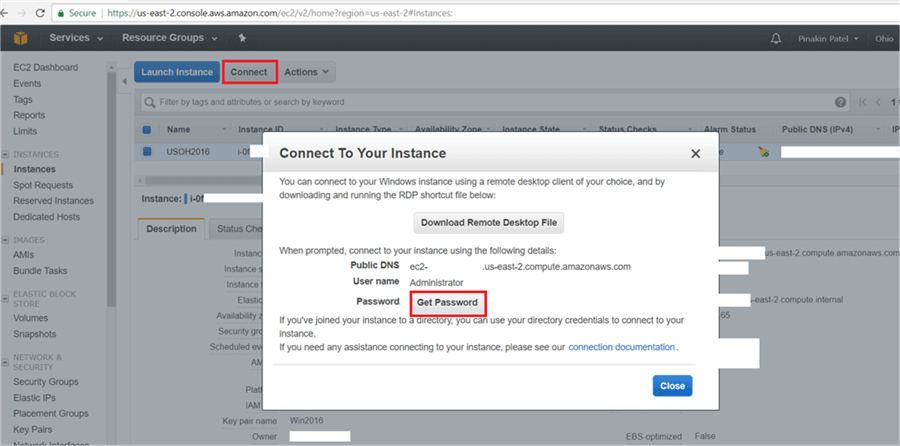This screenshot has width=900, height=446.
Task: Open the connection documentation link
Action: pyautogui.click(x=622, y=347)
